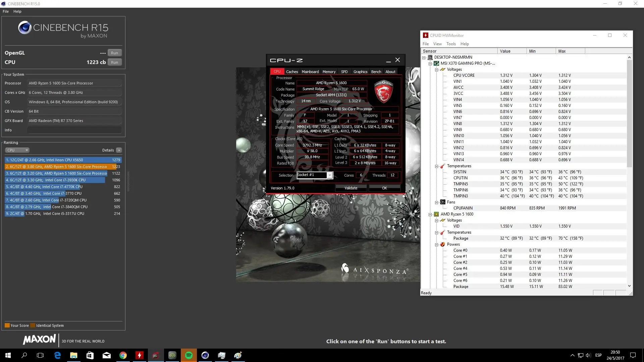Open Google Chrome from taskbar
644x362 pixels.
pyautogui.click(x=123, y=355)
